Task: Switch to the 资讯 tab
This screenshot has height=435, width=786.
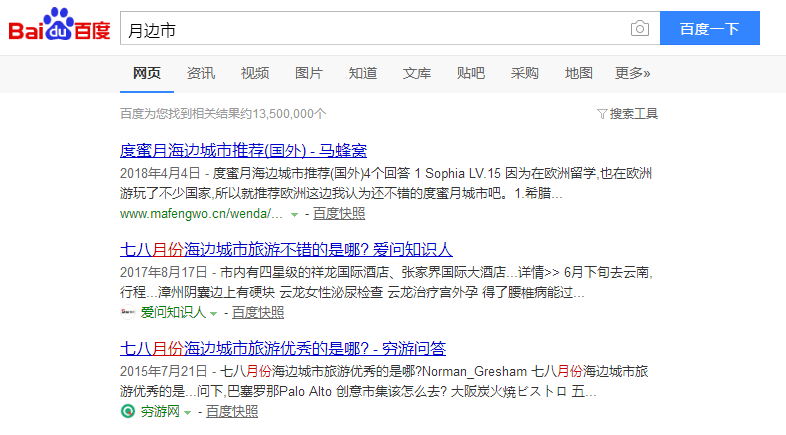Action: (201, 73)
